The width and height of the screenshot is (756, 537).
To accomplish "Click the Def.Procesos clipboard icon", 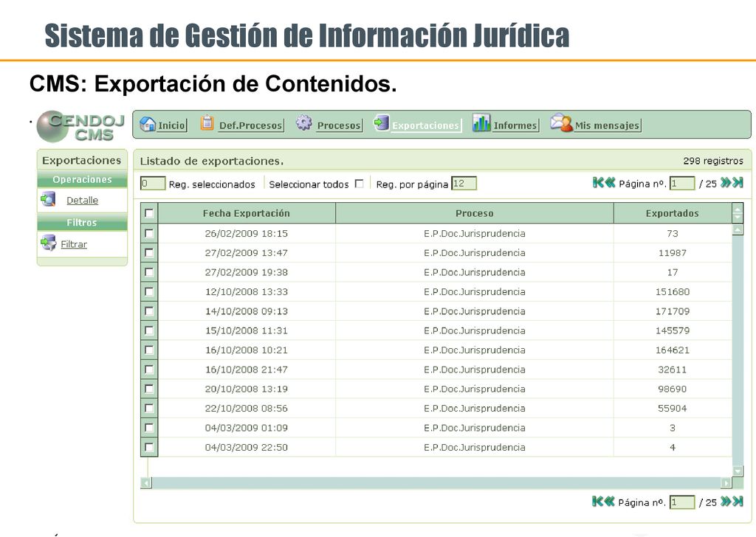I will (x=207, y=122).
